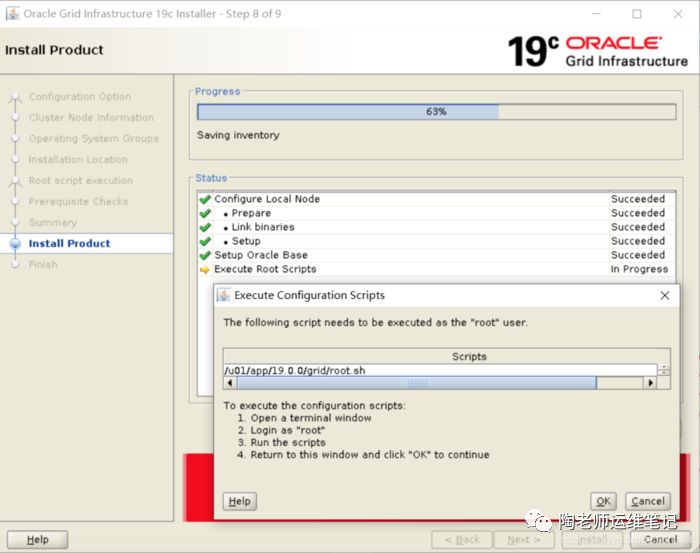The image size is (700, 553).
Task: Maximize the installer window
Action: tap(637, 14)
